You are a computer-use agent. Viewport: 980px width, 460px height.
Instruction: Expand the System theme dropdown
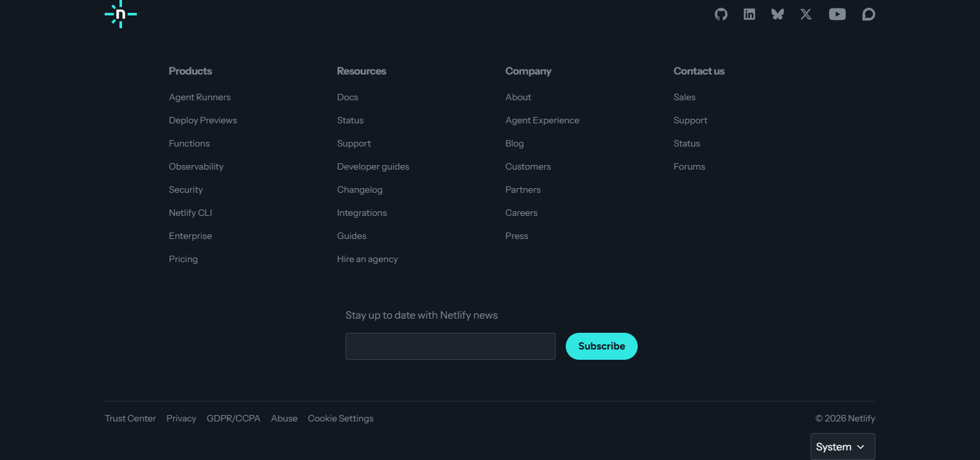(x=843, y=447)
